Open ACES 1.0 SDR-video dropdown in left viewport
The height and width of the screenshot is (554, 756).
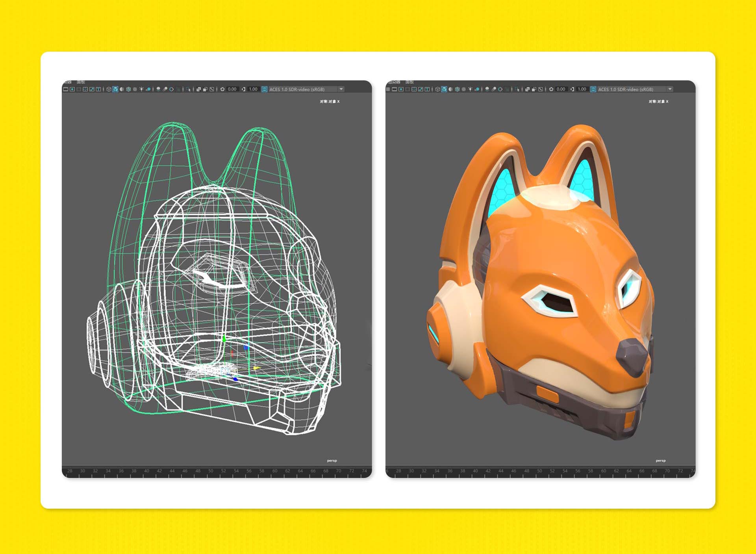tap(306, 89)
